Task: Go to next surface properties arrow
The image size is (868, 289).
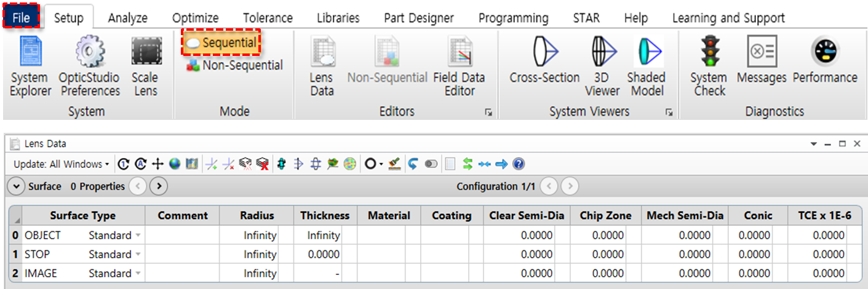Action: pos(159,186)
